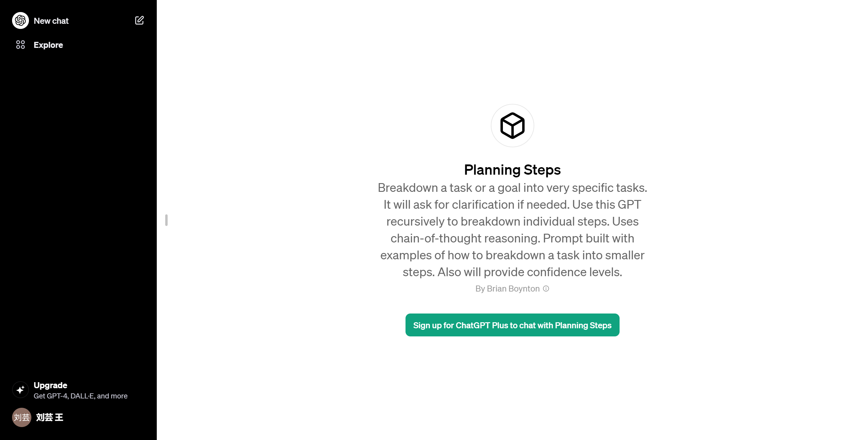Select New chat in the sidebar

coord(51,20)
